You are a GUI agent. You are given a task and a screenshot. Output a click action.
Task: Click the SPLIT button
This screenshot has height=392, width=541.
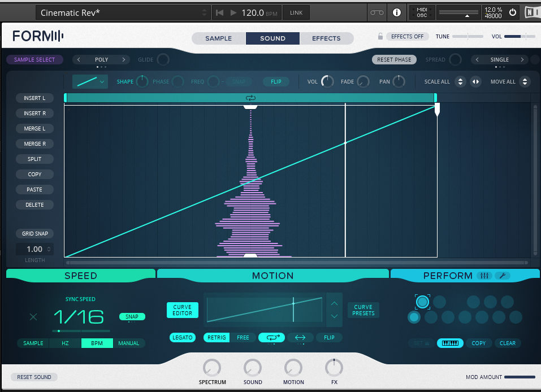click(34, 159)
